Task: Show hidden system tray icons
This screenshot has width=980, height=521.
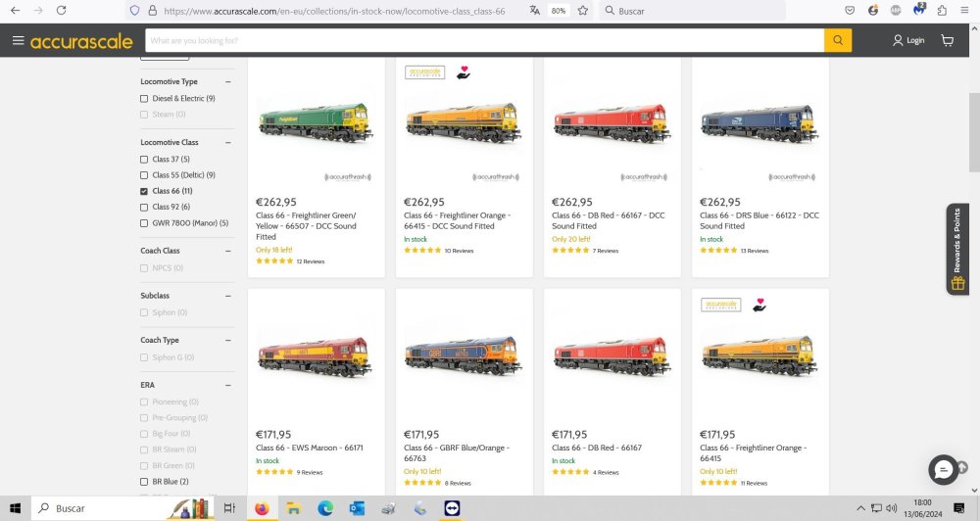Action: click(860, 508)
